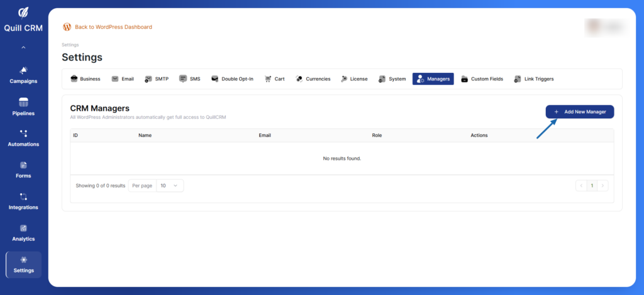This screenshot has width=644, height=295.
Task: Open Integrations in the sidebar
Action: tap(23, 197)
